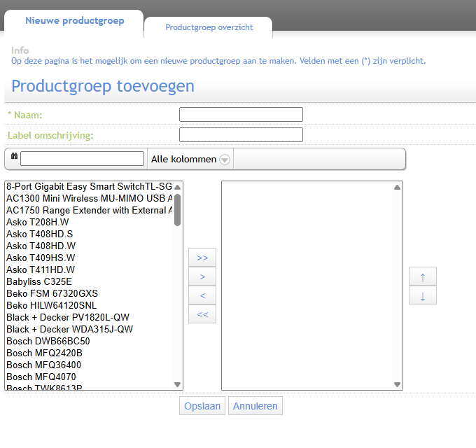
Task: Focus the Naam text field
Action: (241, 114)
